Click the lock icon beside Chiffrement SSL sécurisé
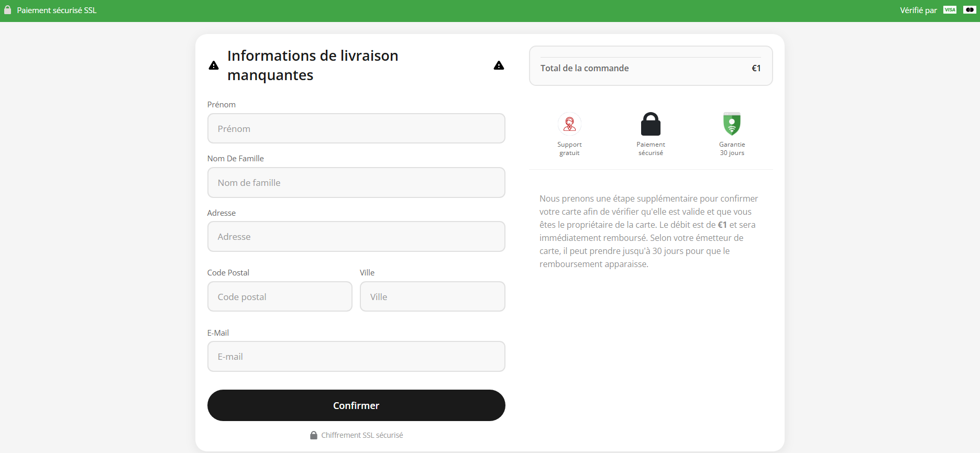Viewport: 980px width, 453px height. [314, 435]
